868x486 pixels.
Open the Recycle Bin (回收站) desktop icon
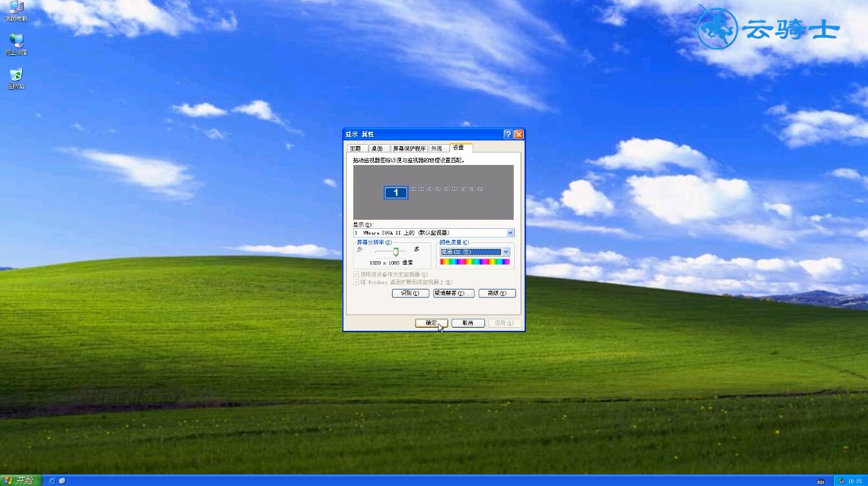coord(16,79)
